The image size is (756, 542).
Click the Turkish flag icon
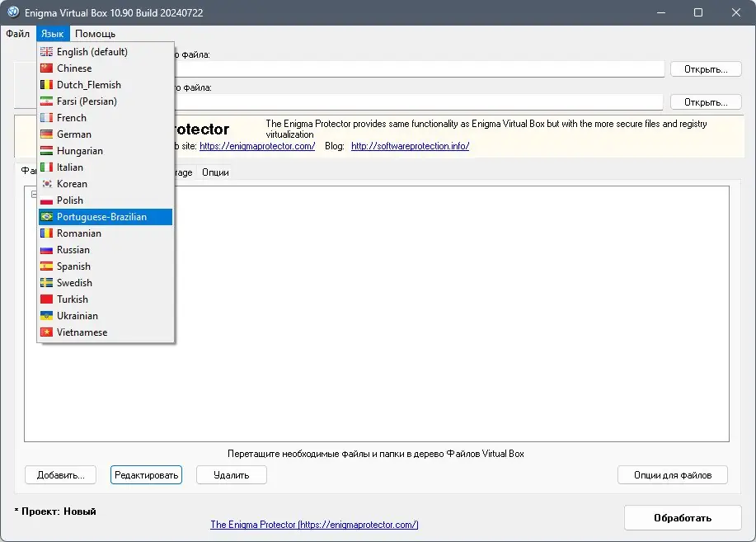(x=47, y=299)
